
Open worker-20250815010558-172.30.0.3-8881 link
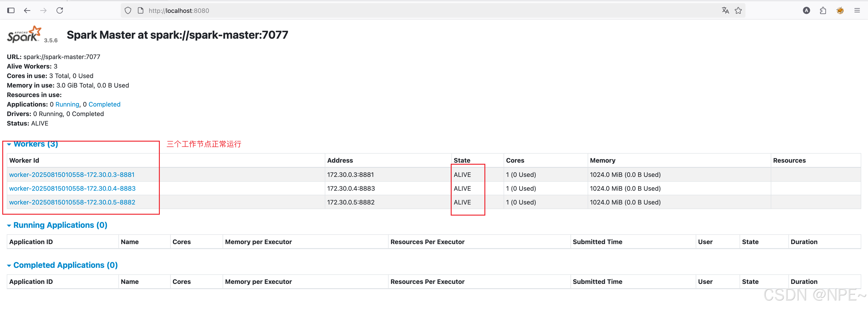pyautogui.click(x=72, y=175)
